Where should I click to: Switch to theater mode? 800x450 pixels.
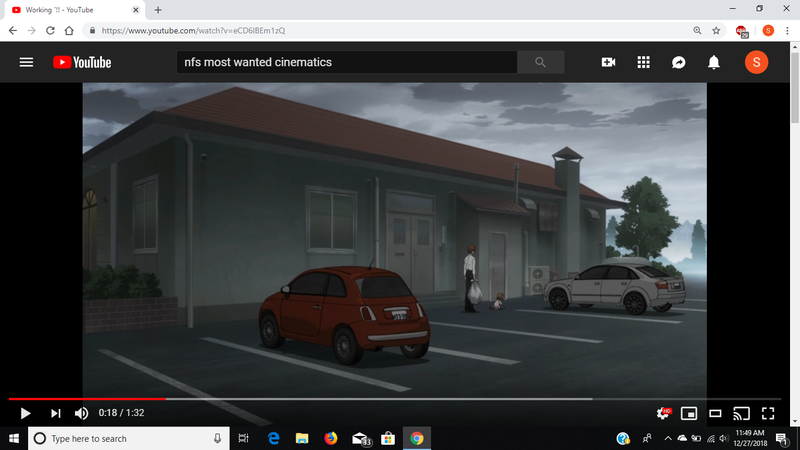715,413
